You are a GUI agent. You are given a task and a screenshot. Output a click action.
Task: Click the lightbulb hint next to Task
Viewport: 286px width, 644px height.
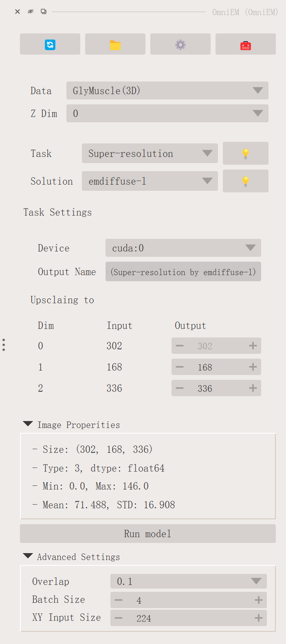coord(245,154)
